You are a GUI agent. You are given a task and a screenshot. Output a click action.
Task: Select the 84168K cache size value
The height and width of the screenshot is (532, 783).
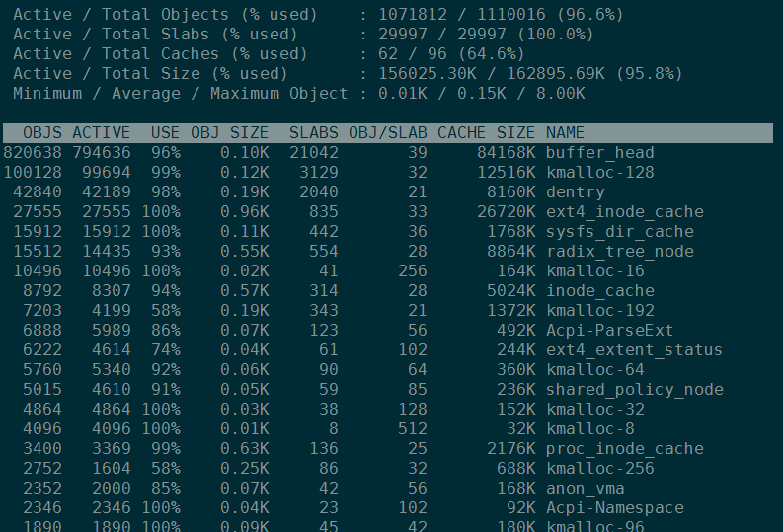tap(506, 153)
